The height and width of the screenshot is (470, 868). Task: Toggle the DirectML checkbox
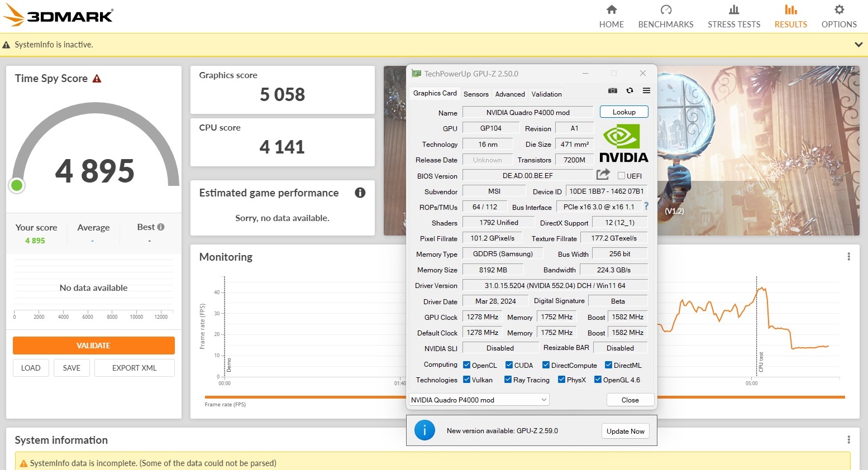pyautogui.click(x=608, y=365)
